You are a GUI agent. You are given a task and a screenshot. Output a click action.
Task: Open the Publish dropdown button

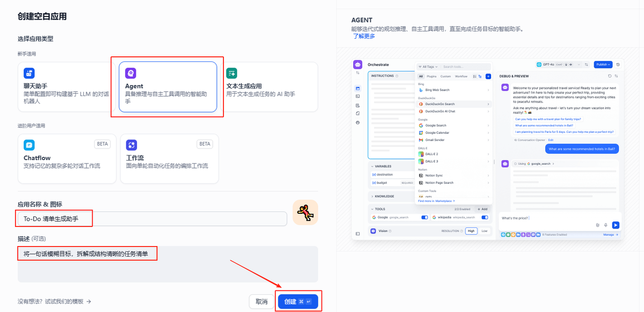pyautogui.click(x=603, y=64)
